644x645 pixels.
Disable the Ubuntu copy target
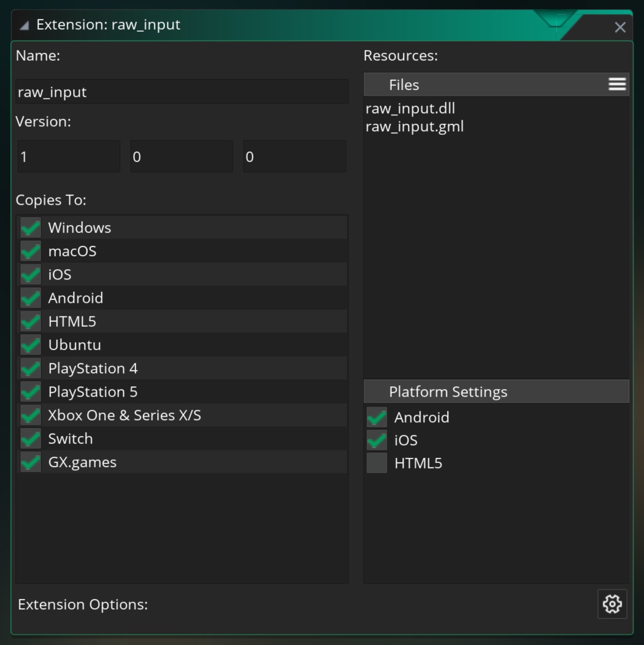pyautogui.click(x=30, y=345)
